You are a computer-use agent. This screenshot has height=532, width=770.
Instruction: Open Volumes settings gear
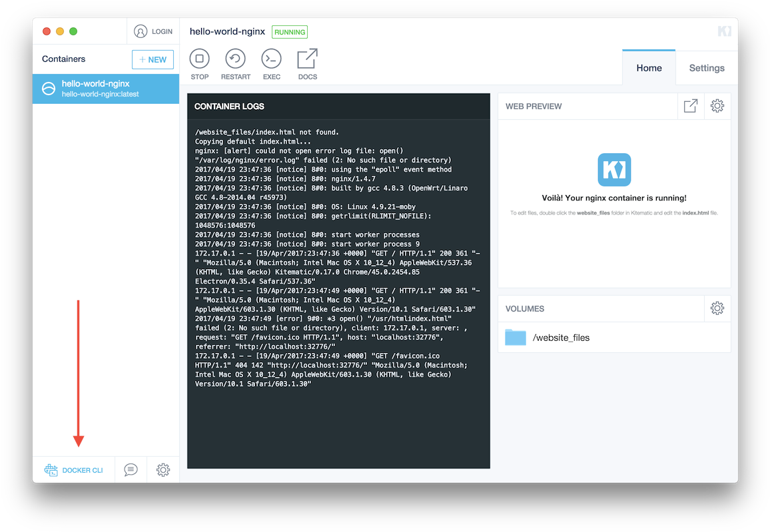[x=717, y=308]
